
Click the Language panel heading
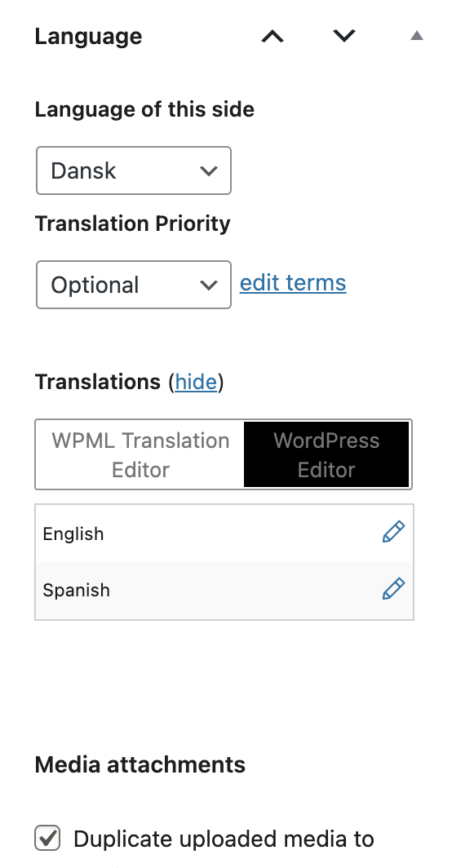coord(89,37)
